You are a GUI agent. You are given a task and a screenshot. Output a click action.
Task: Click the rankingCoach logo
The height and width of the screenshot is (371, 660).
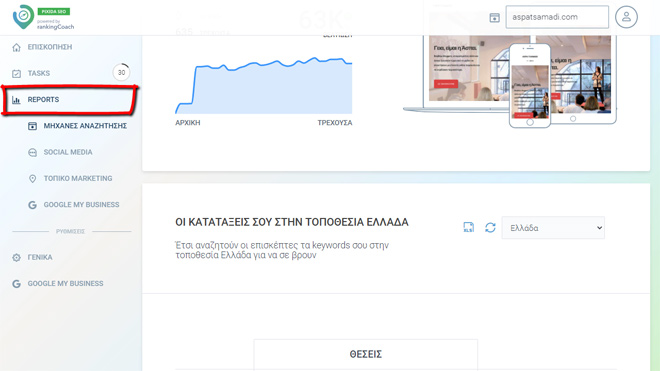pos(43,17)
